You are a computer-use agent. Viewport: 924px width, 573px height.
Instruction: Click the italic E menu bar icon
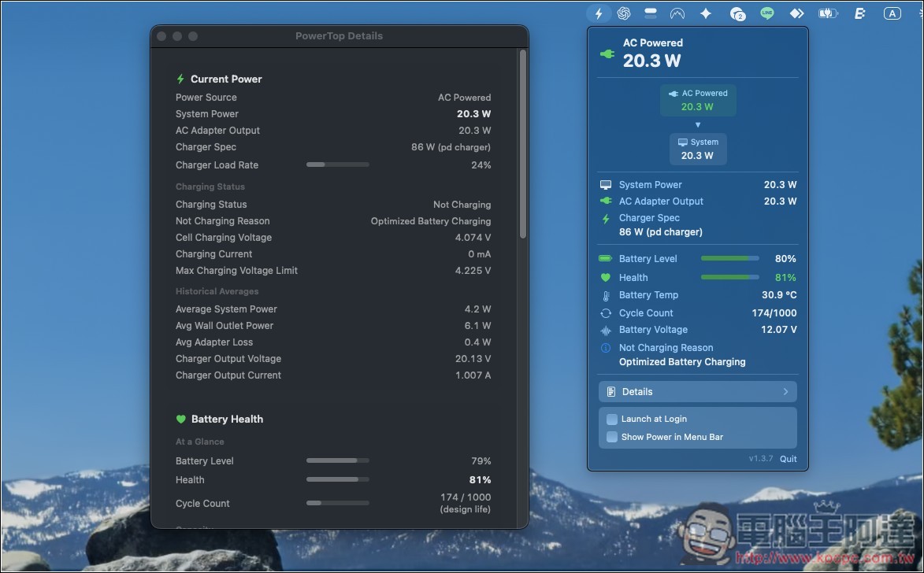click(x=859, y=13)
